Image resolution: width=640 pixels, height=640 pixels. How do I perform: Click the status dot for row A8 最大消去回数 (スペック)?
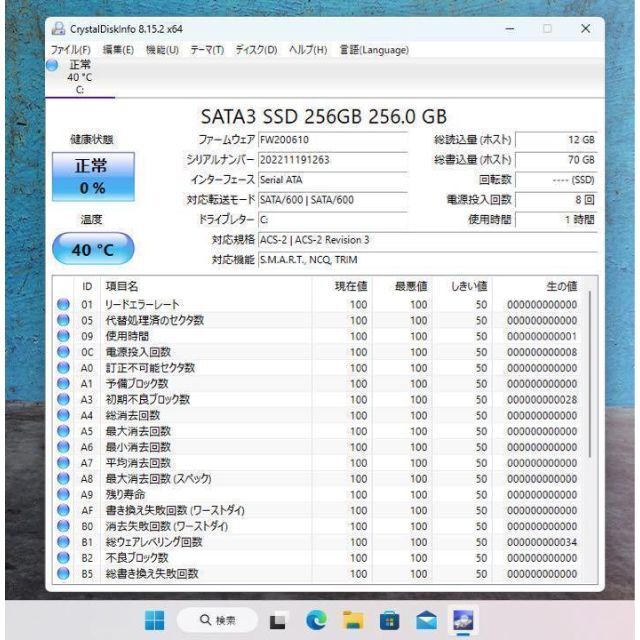(63, 479)
